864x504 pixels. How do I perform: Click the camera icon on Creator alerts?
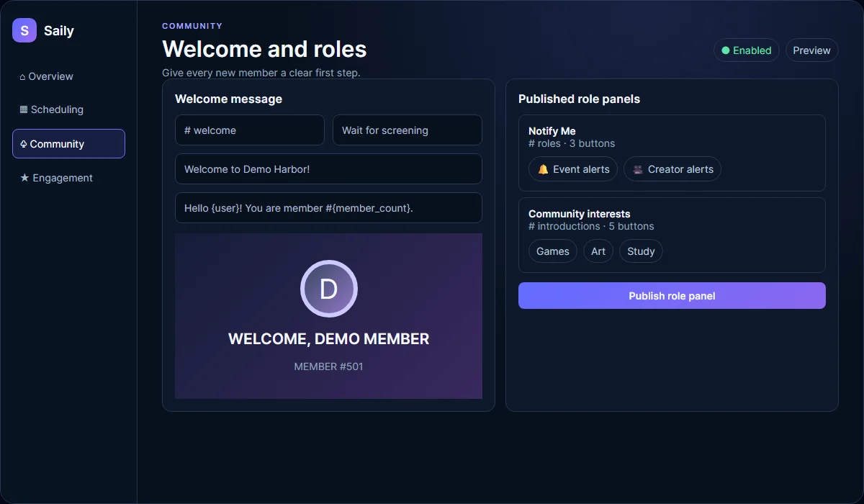click(x=638, y=170)
